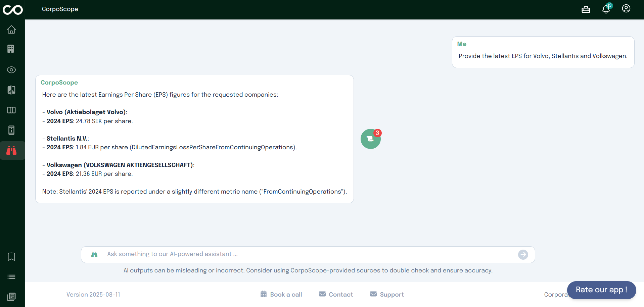Open the companies building icon
644x307 pixels.
tap(11, 49)
